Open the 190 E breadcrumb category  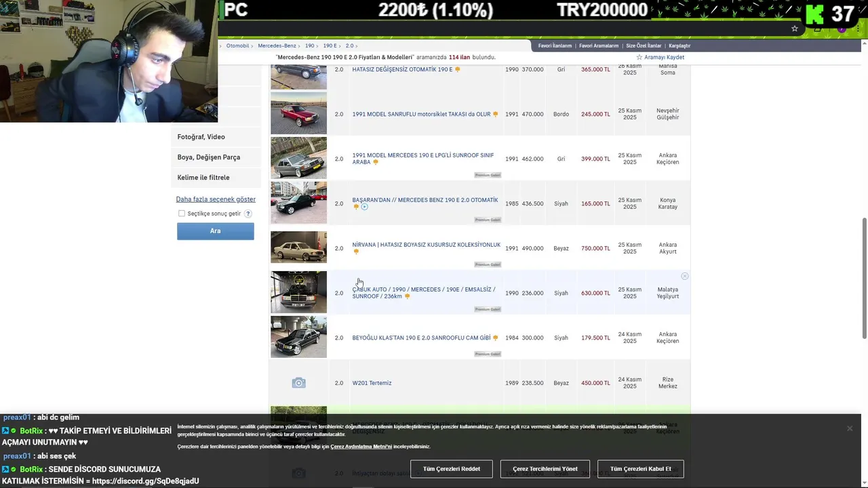point(330,45)
